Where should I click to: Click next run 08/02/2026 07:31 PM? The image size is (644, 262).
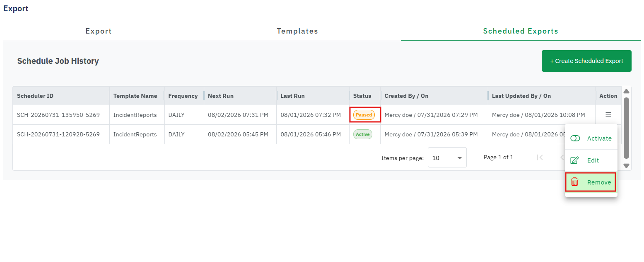(238, 115)
